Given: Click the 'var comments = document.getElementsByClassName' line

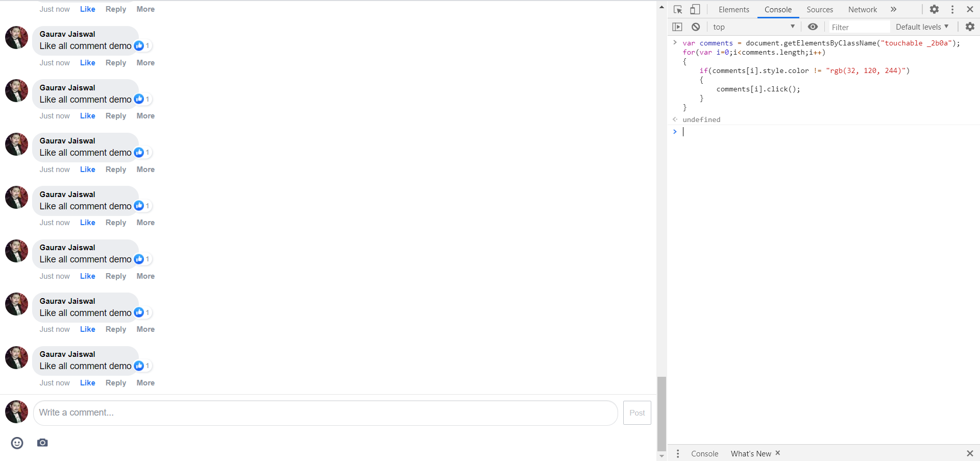Looking at the screenshot, I should [821, 43].
